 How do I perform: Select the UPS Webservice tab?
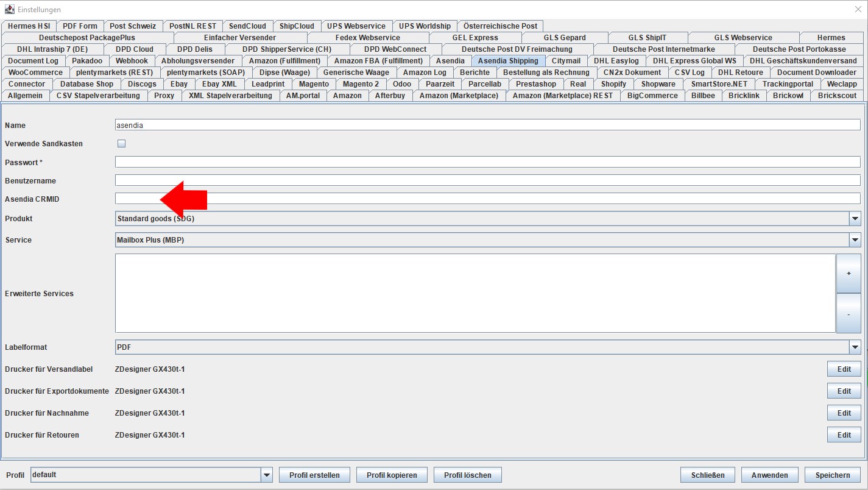click(356, 26)
